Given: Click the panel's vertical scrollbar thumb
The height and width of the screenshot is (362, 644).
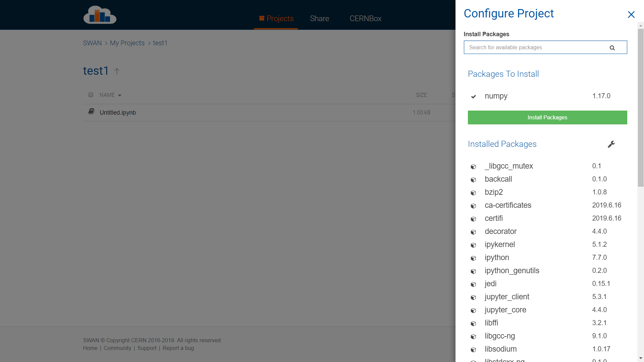Looking at the screenshot, I should 641,107.
